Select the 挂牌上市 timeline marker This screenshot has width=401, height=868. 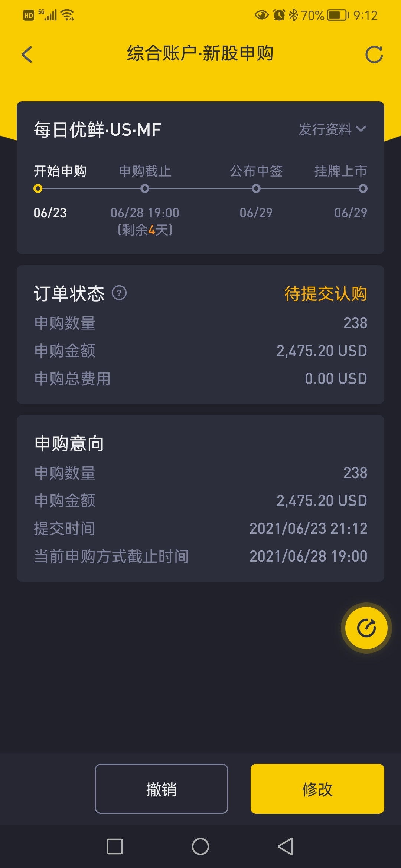(363, 188)
